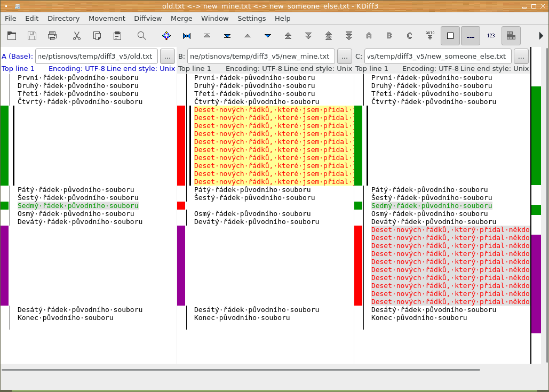Viewport: 549px width, 392px height.
Task: Open the Diffview menu
Action: [x=148, y=18]
